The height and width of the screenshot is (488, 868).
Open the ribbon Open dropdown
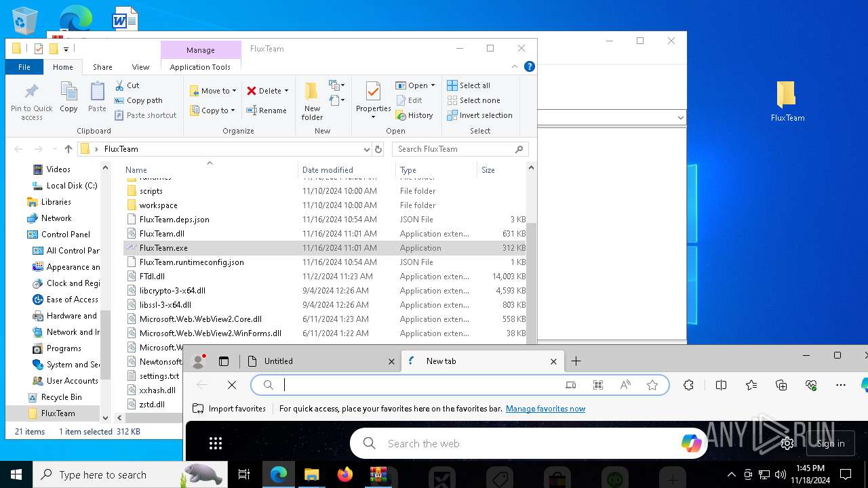415,85
